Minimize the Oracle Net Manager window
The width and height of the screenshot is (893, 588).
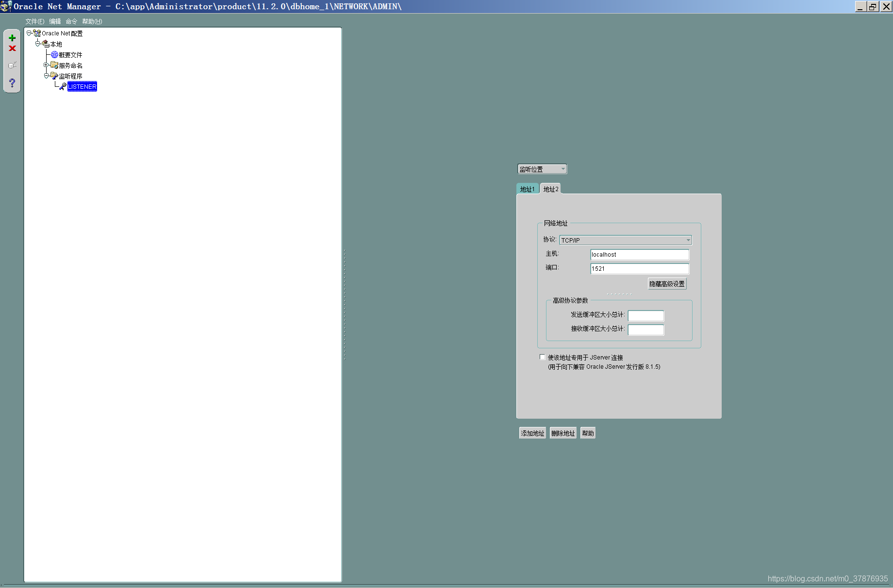coord(860,6)
